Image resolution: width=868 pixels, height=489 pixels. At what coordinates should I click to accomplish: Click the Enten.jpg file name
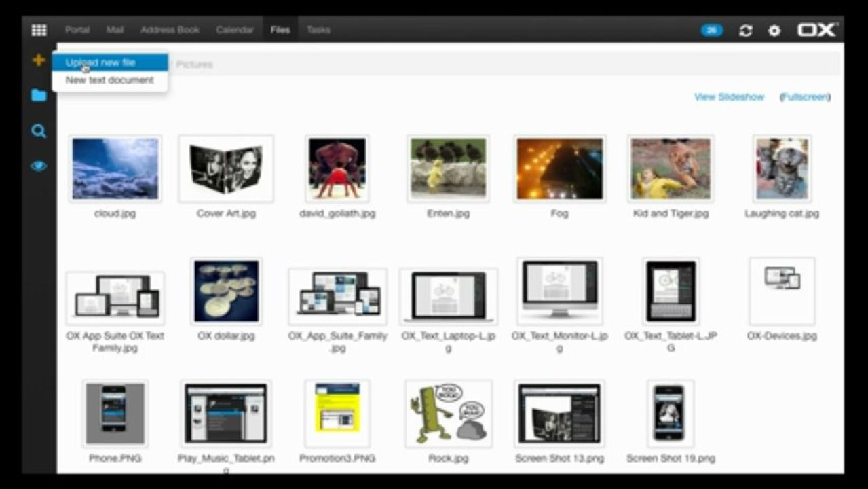(448, 213)
